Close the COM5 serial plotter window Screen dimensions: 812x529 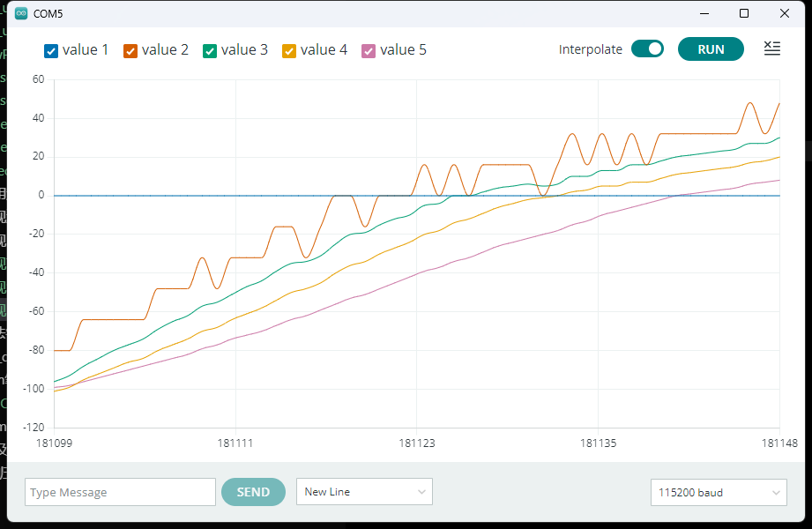point(785,14)
